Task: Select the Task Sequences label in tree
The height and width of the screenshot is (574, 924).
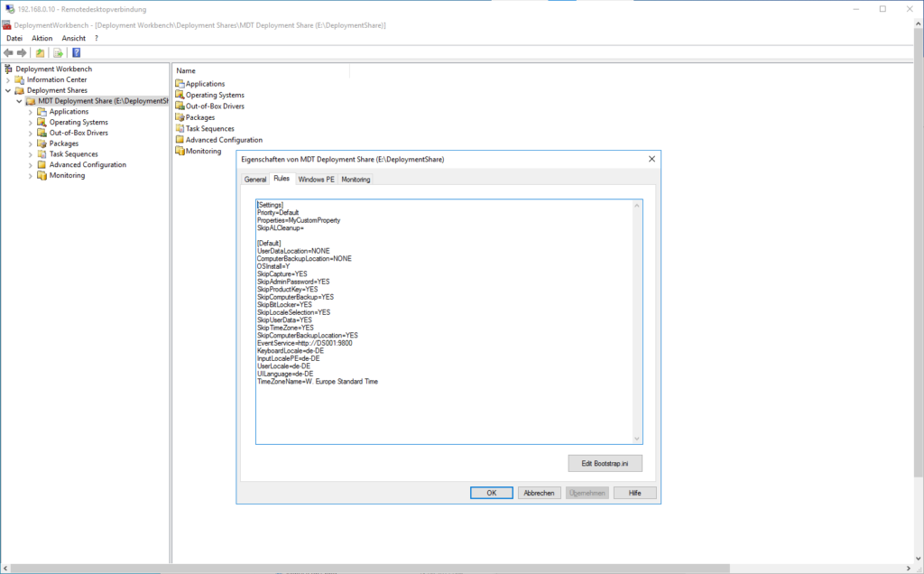Action: pos(74,153)
